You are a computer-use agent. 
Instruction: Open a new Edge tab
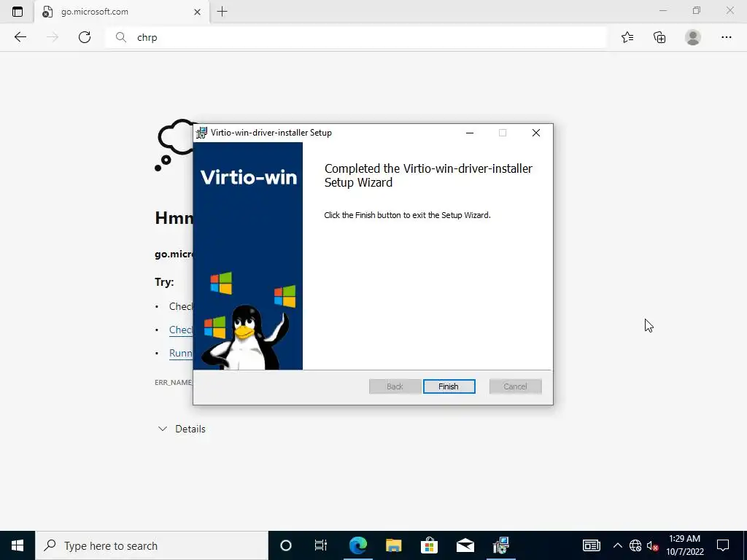pos(222,12)
